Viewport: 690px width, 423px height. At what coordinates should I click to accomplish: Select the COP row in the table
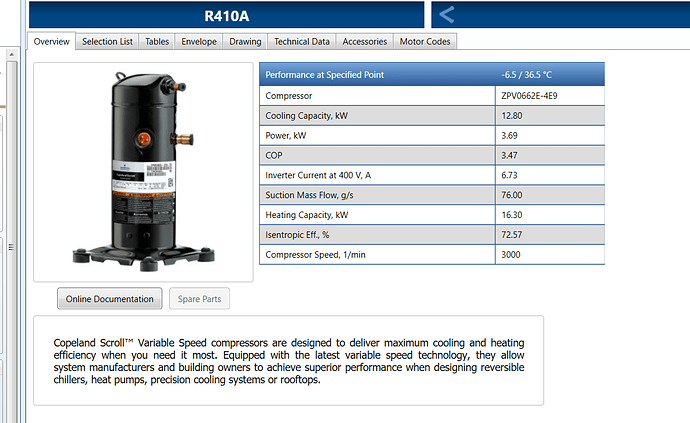(377, 155)
